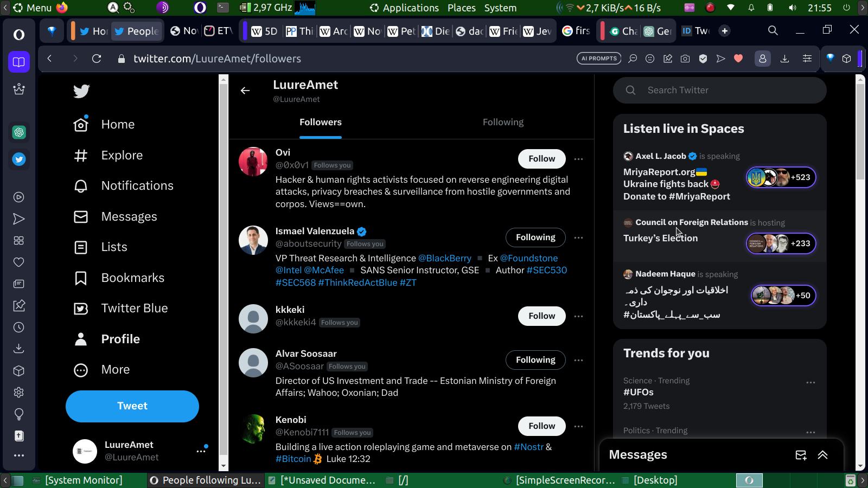868x488 pixels.
Task: Click the address bar URL
Action: point(217,59)
